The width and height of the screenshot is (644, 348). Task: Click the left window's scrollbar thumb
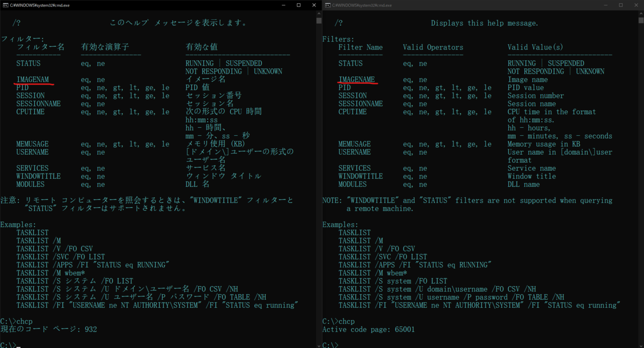point(319,20)
